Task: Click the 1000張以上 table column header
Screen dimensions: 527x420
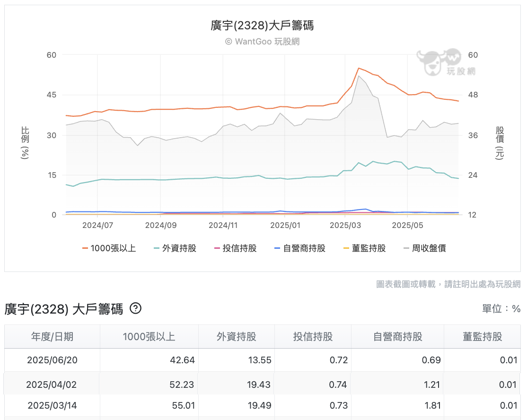Action: click(x=149, y=337)
